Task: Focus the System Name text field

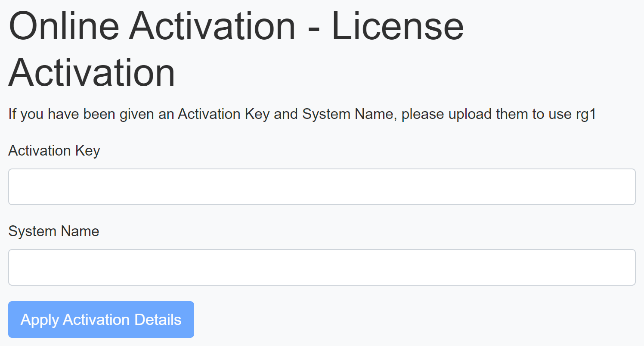Action: 322,267
